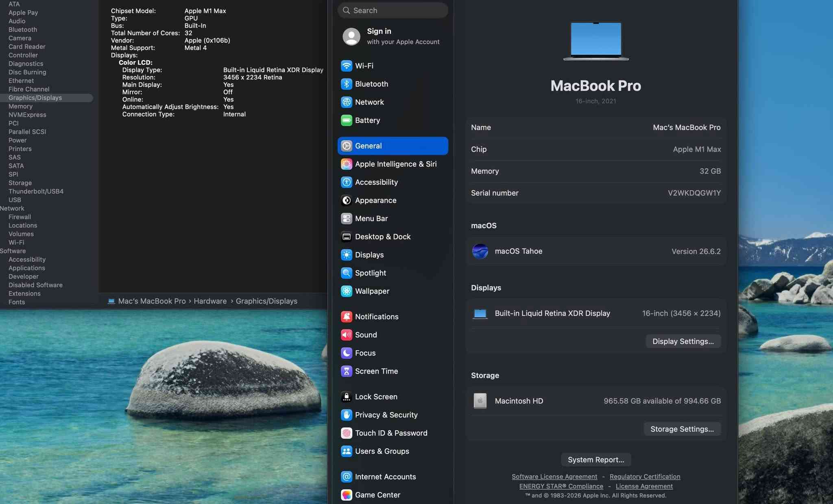833x504 pixels.
Task: Open Display Settings button
Action: [683, 341]
